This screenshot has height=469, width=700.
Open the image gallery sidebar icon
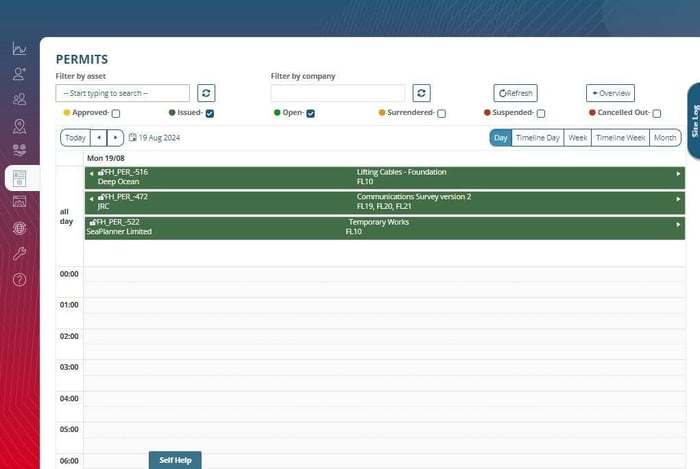click(x=19, y=202)
